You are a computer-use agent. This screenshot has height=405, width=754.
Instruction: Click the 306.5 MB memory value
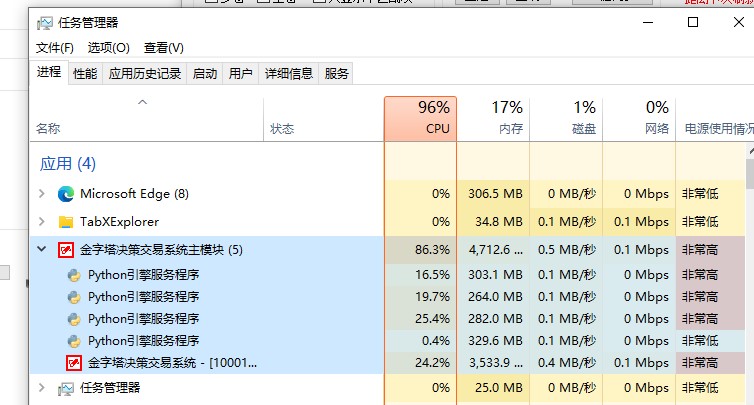[x=495, y=194]
